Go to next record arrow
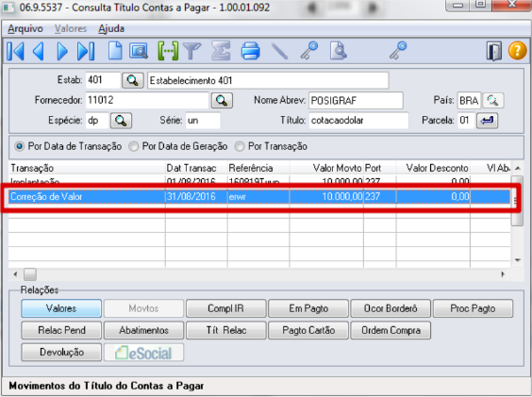532x397 pixels. [62, 51]
